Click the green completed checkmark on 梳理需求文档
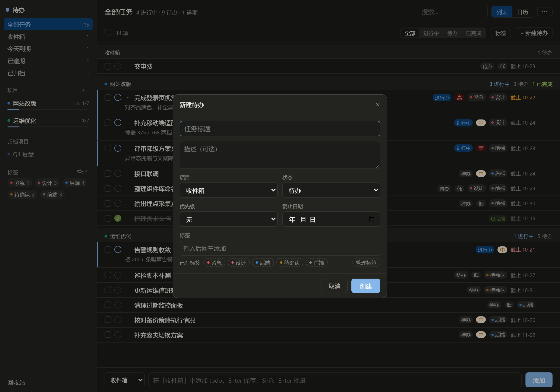The height and width of the screenshot is (392, 560). click(118, 218)
